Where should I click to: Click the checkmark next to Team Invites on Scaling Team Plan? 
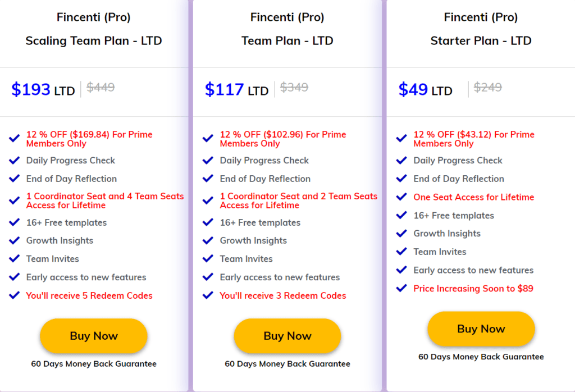[15, 259]
